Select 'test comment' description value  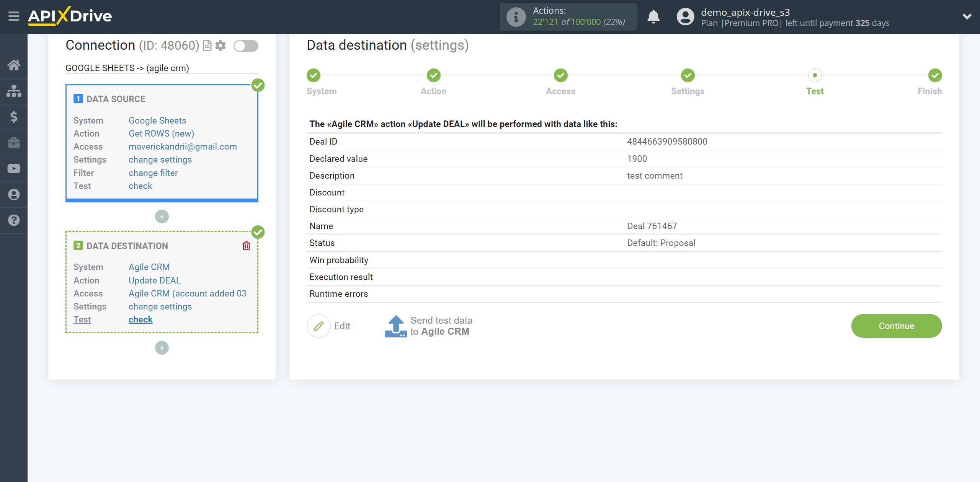(x=655, y=176)
